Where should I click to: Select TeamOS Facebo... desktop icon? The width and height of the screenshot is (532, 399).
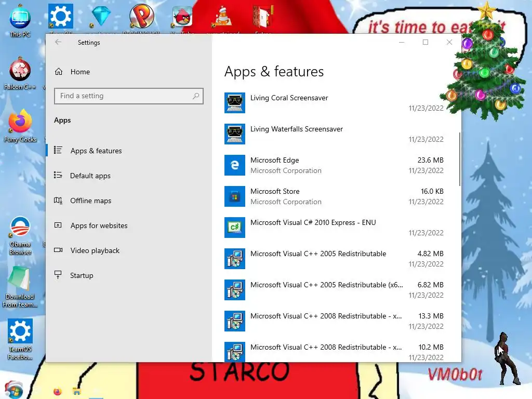tap(20, 339)
